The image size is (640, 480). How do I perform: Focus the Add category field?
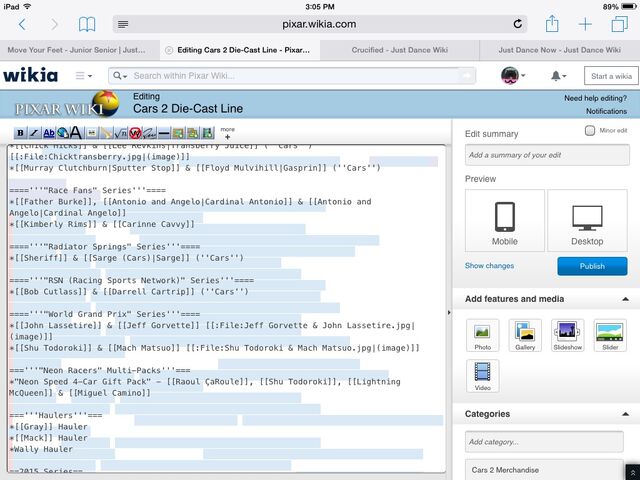(544, 442)
